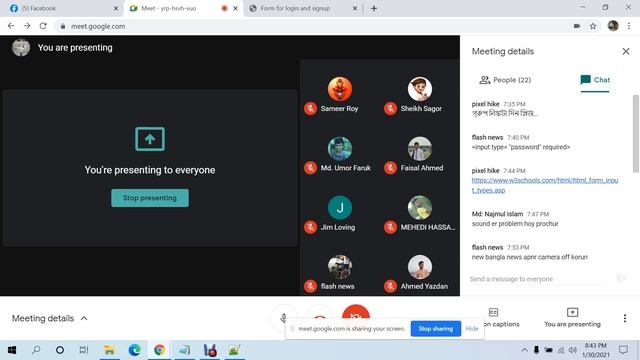Click Jim Loving's J avatar
640x360 pixels.
[x=340, y=208]
